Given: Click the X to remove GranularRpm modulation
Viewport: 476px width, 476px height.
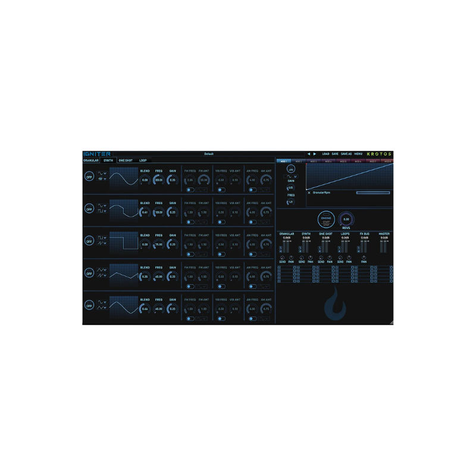Looking at the screenshot, I should click(x=309, y=193).
